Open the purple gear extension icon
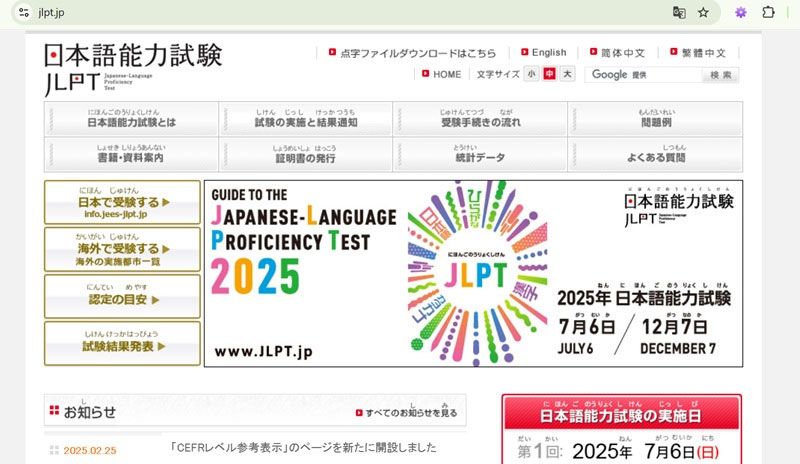 click(741, 13)
